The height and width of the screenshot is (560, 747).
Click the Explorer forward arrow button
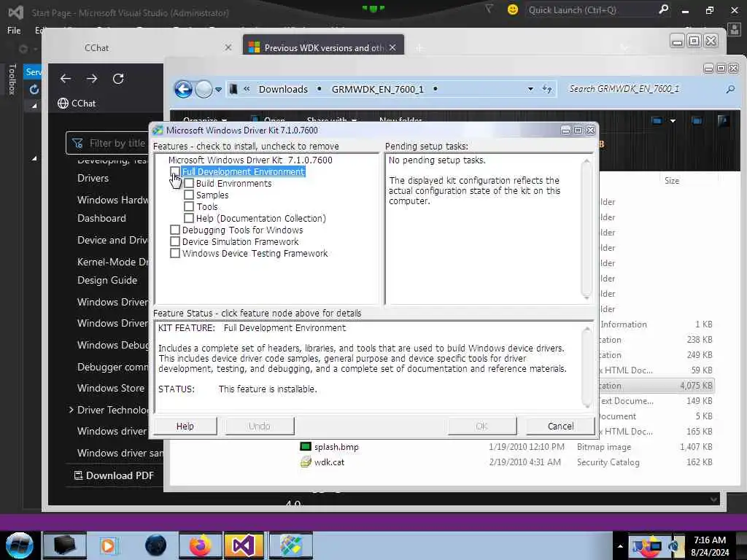pos(204,89)
